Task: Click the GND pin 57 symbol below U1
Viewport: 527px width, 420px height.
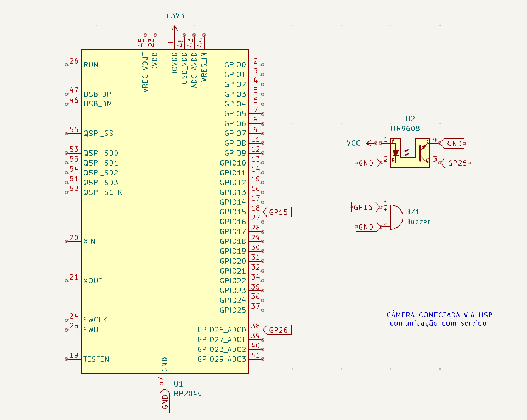Action: (x=163, y=402)
